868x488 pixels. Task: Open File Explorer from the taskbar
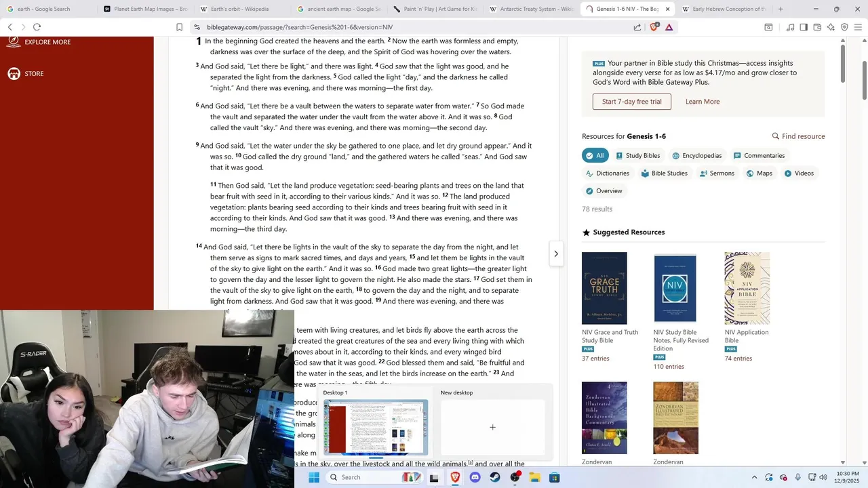coord(534,477)
